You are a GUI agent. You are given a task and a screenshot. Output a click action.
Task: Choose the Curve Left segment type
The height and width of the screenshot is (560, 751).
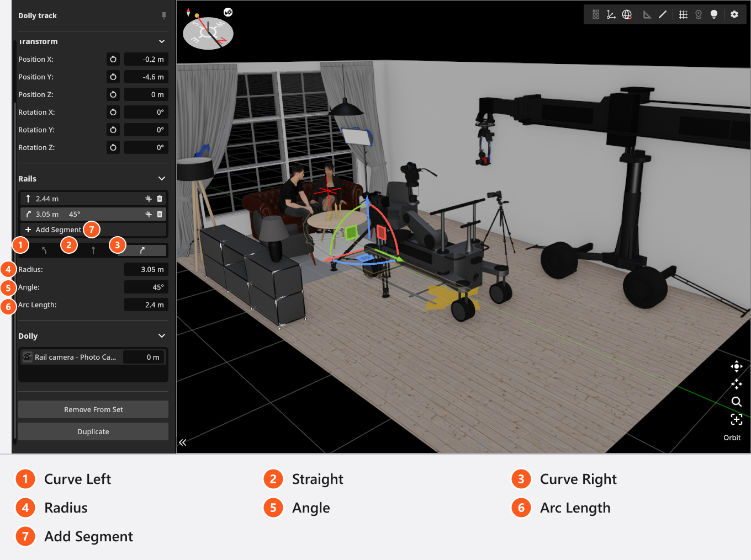[44, 250]
